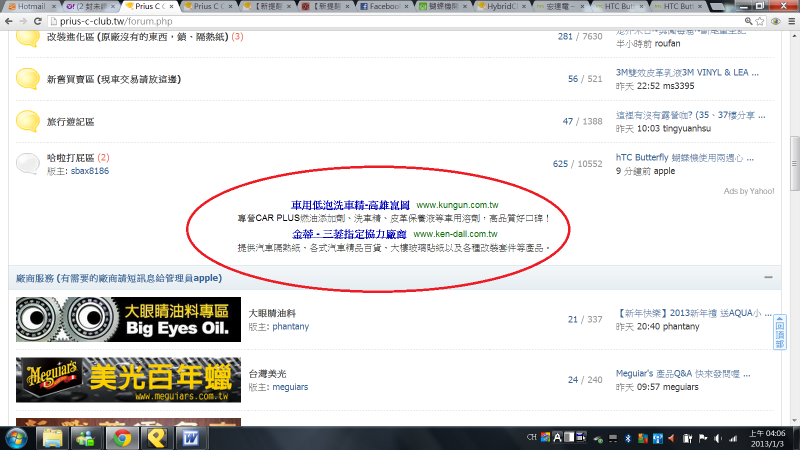Click the Bluetooth tray icon
The height and width of the screenshot is (450, 800).
point(628,438)
